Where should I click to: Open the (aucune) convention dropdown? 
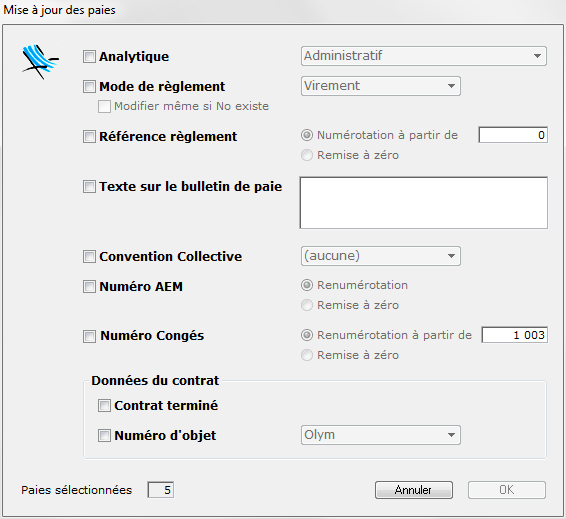tap(381, 256)
